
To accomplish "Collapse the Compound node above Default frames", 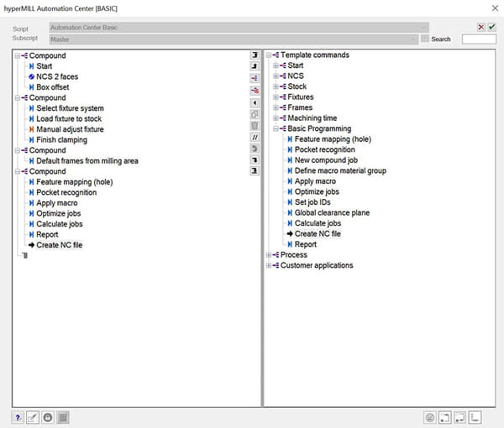I will 18,150.
